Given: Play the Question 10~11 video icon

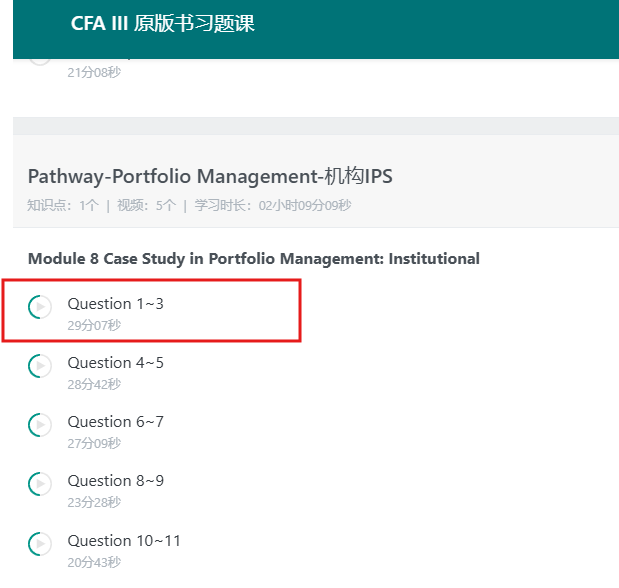Looking at the screenshot, I should point(40,544).
